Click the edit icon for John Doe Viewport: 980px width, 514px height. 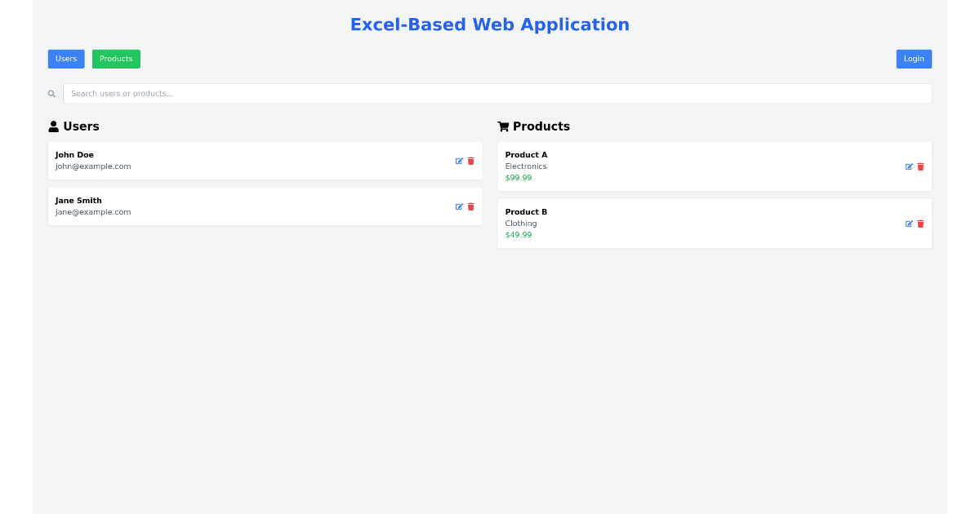coord(460,161)
